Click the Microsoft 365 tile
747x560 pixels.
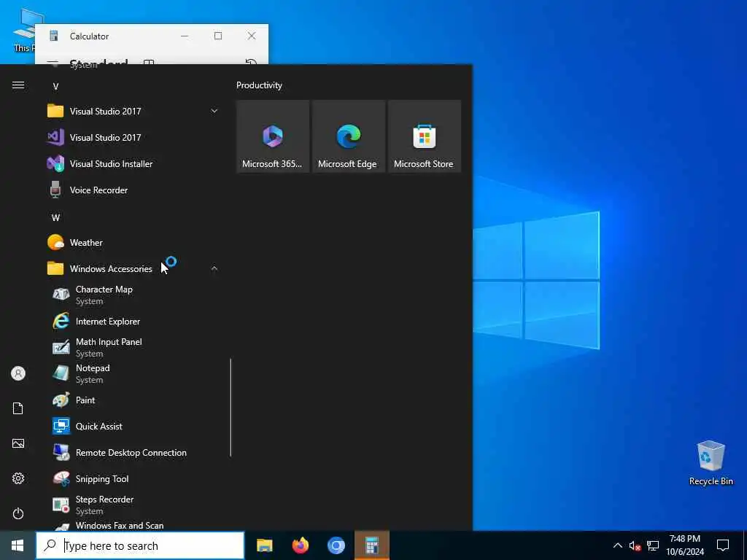273,136
